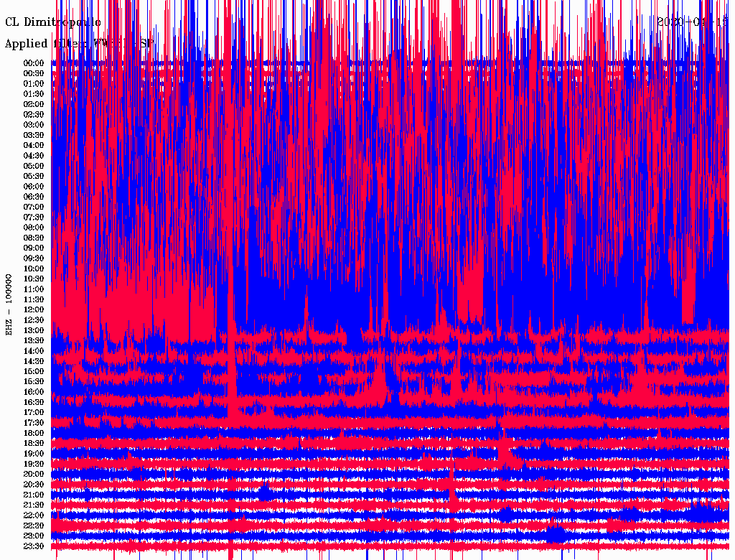Click the EHZ - 100000 axis label
The width and height of the screenshot is (735, 560).
(x=9, y=305)
